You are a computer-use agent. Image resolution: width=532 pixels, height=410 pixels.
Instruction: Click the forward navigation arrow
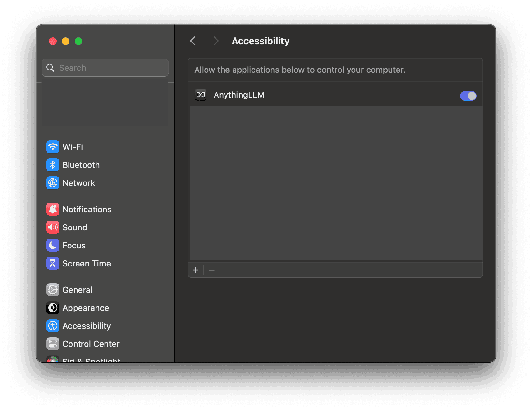(x=216, y=41)
